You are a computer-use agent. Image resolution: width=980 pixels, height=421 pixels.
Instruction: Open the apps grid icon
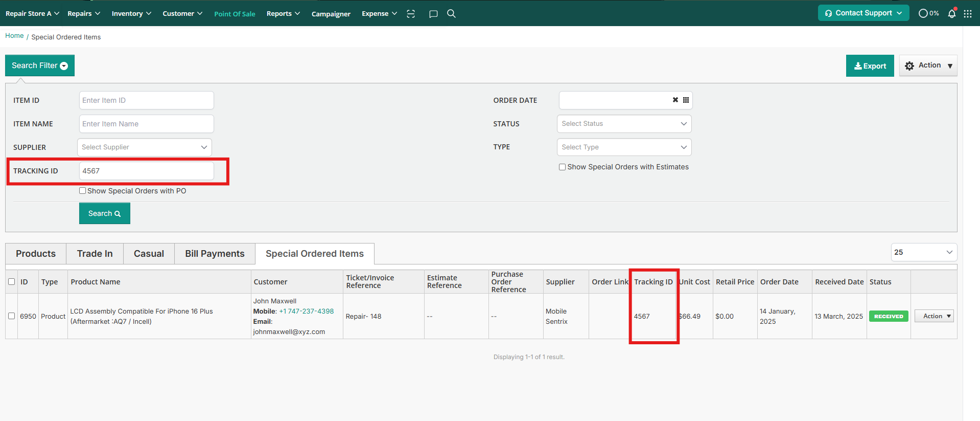(968, 14)
